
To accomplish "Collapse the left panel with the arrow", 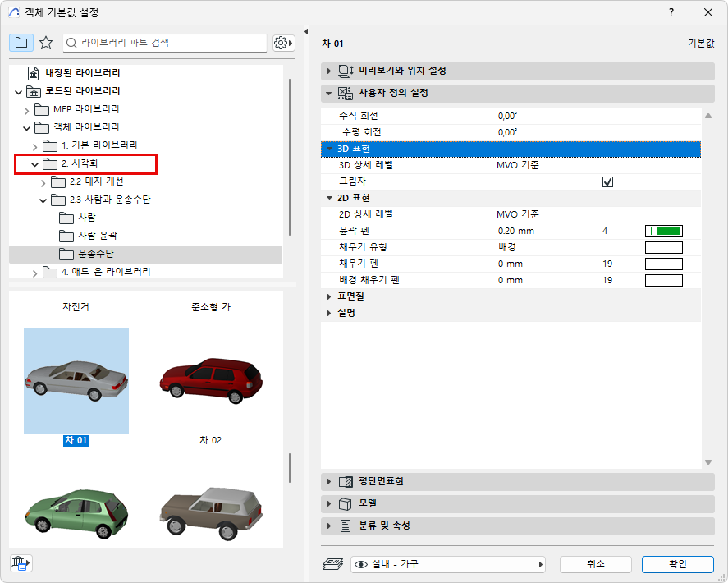I will 305,32.
